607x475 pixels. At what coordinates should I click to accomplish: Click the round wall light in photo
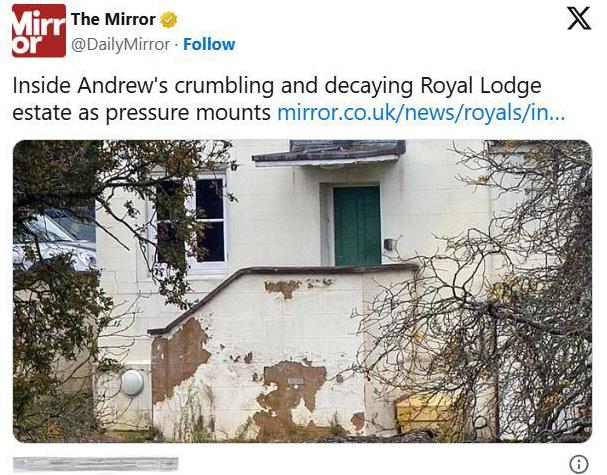pyautogui.click(x=132, y=382)
